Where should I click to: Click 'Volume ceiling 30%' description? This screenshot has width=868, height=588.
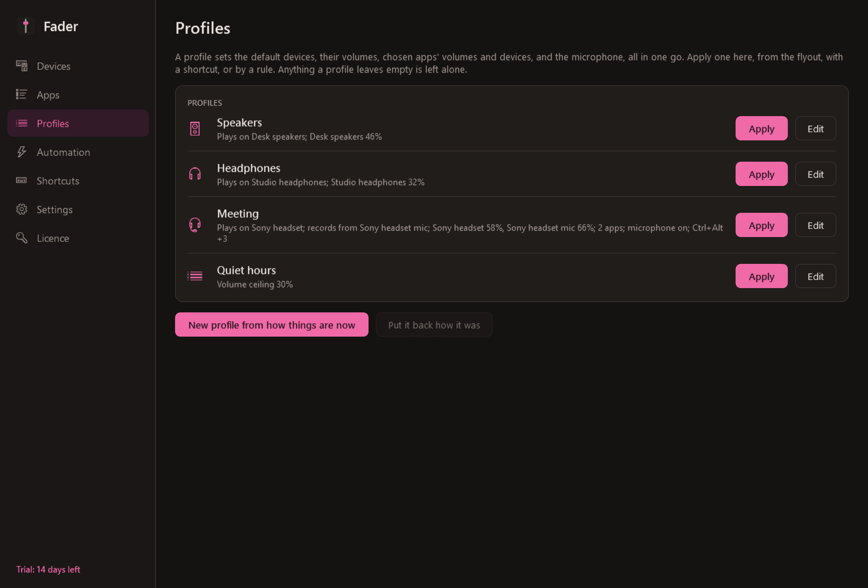tap(255, 284)
